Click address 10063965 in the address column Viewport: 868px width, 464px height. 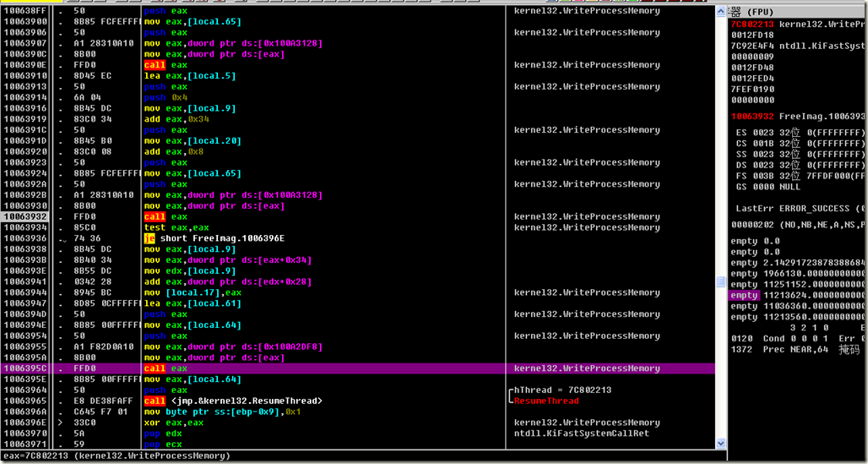coord(25,401)
